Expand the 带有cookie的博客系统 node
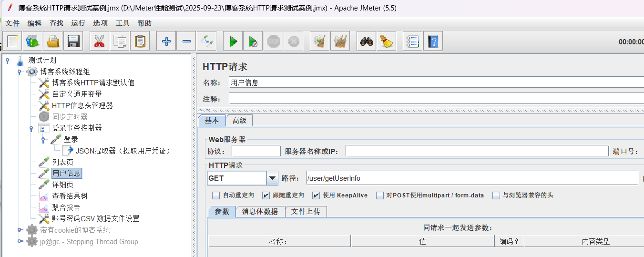Screen dimensions: 644x257 (19, 230)
